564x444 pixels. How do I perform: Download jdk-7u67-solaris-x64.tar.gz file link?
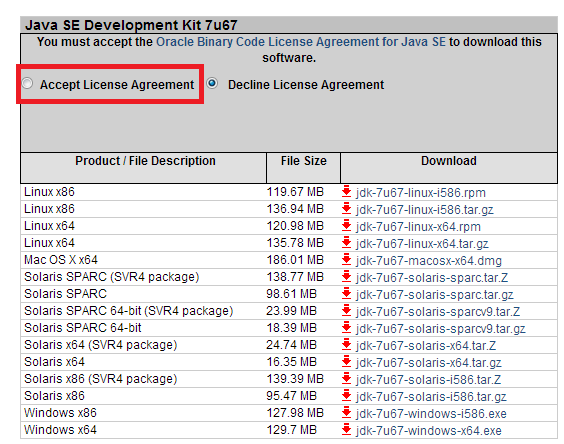click(429, 363)
